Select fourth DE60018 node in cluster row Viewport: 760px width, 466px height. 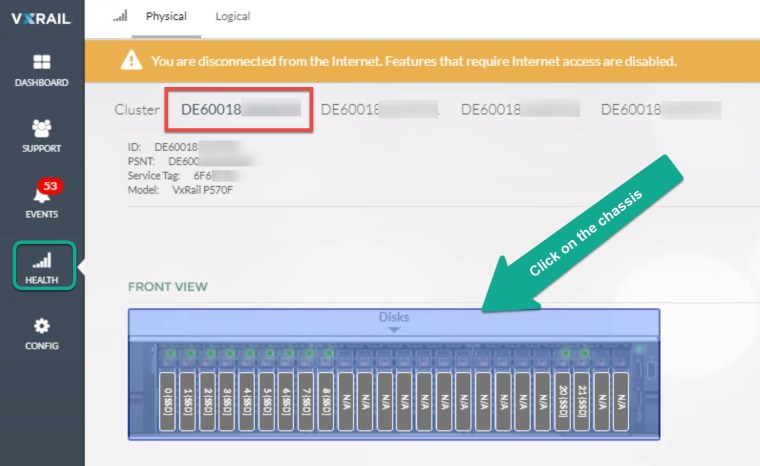[x=661, y=110]
